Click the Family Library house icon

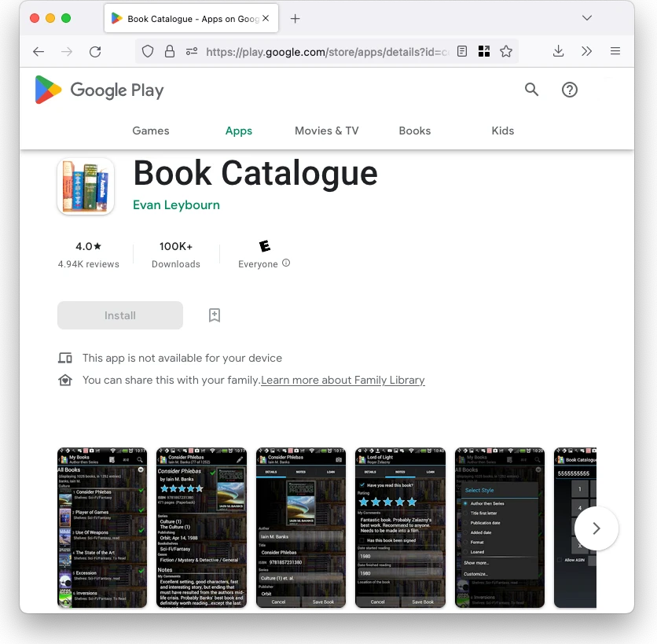(65, 381)
